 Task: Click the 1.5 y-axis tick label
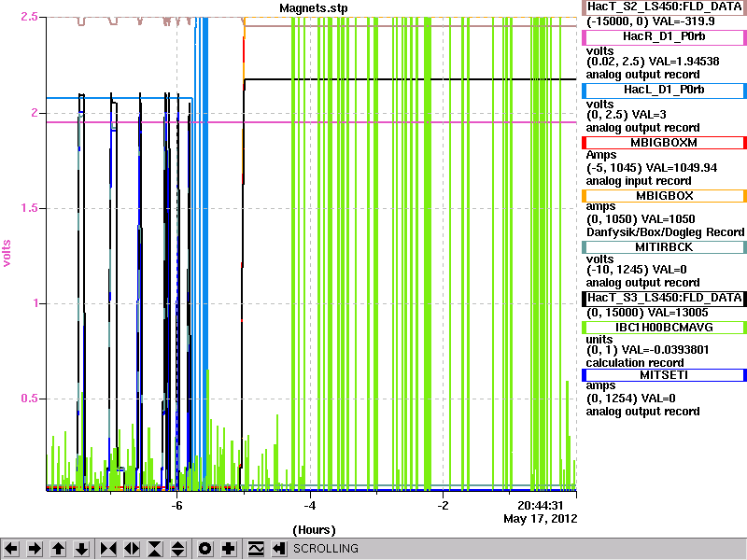click(29, 208)
